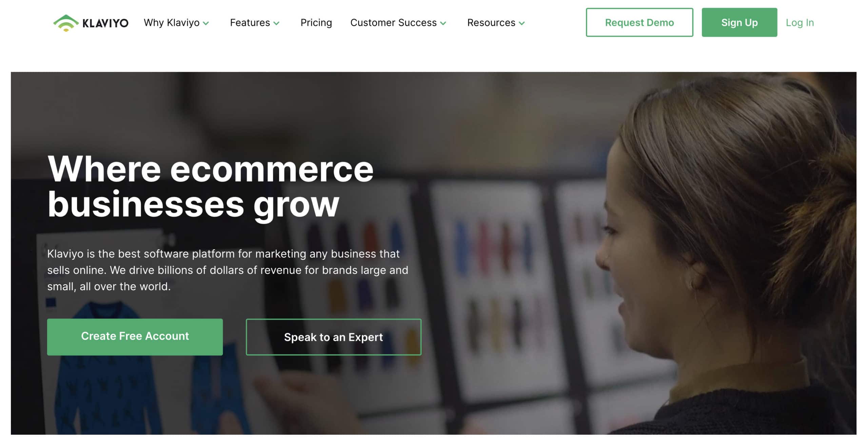868x445 pixels.
Task: Open the Features menu item
Action: click(x=255, y=23)
